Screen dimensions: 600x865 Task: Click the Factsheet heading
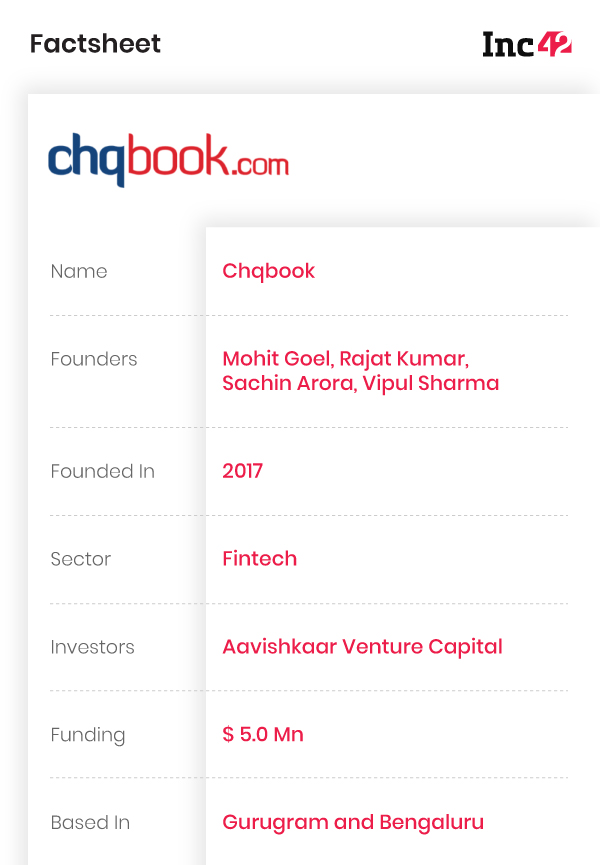click(95, 44)
